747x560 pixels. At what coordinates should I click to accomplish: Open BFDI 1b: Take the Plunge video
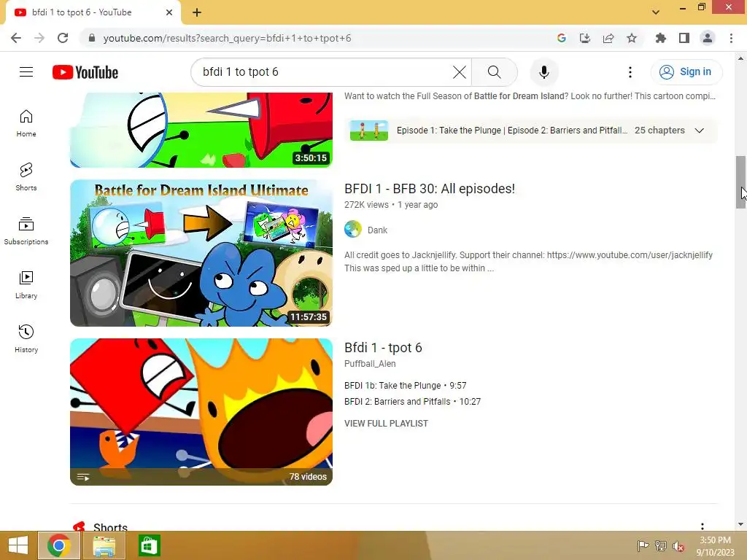(x=406, y=385)
